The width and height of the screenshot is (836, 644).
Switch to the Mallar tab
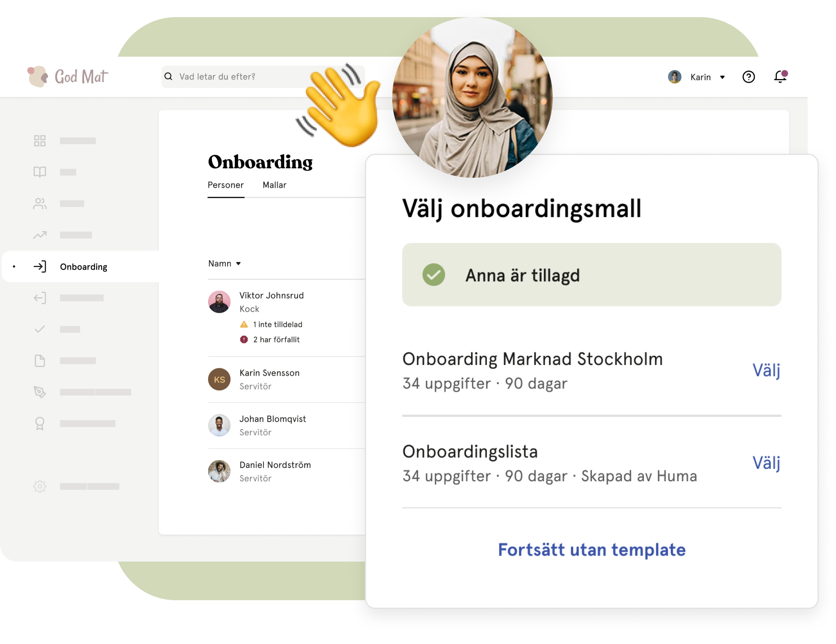[x=274, y=185]
